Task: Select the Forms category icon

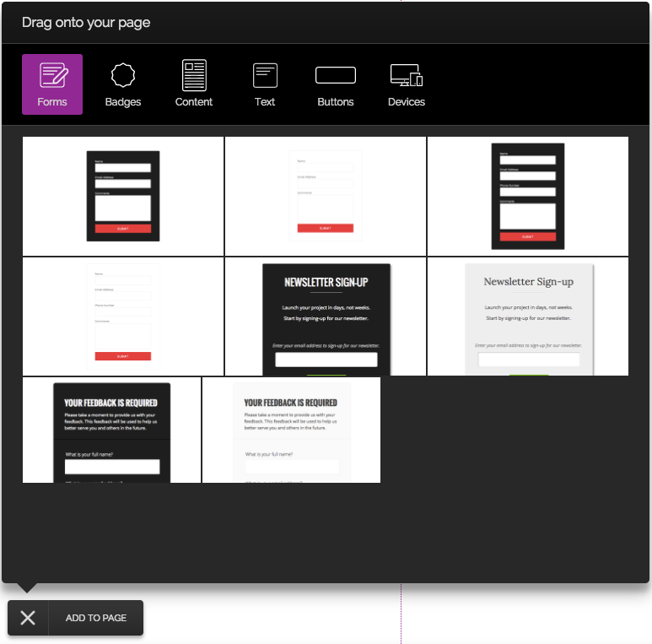Action: [x=52, y=84]
